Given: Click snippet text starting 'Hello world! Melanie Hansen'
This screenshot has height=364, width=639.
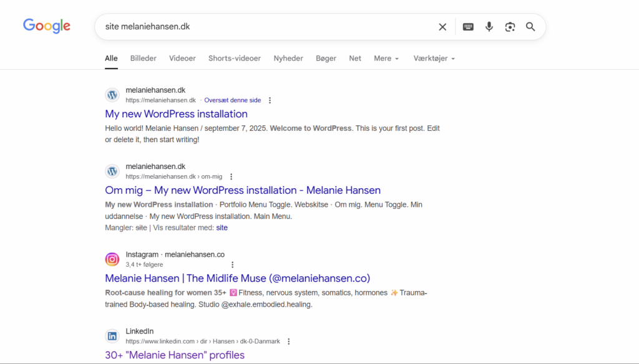Looking at the screenshot, I should (272, 134).
